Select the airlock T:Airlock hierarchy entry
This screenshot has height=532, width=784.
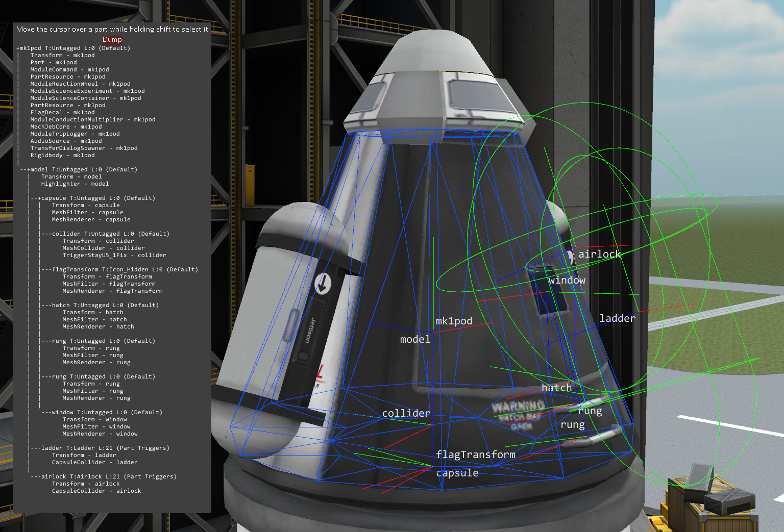point(103,476)
